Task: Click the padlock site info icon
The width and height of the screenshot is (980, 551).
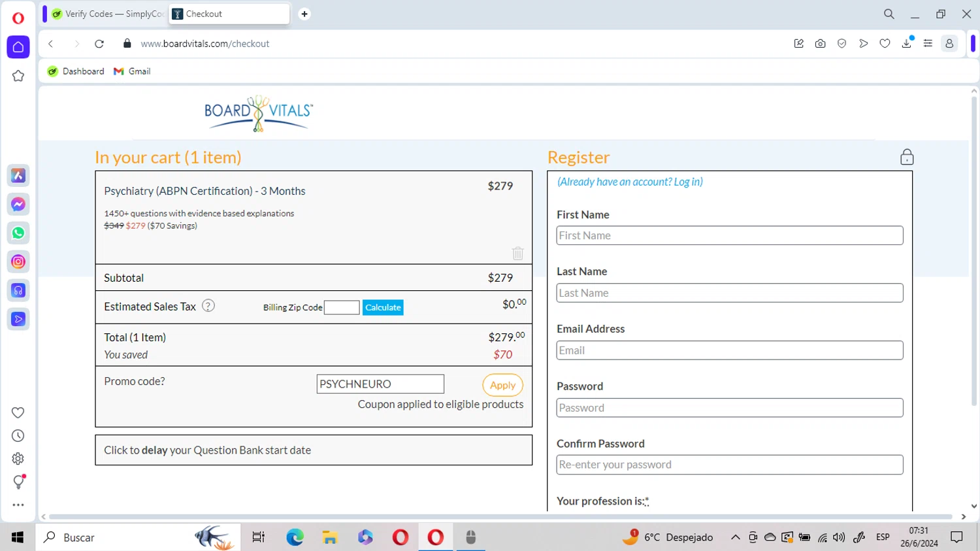Action: [x=127, y=44]
